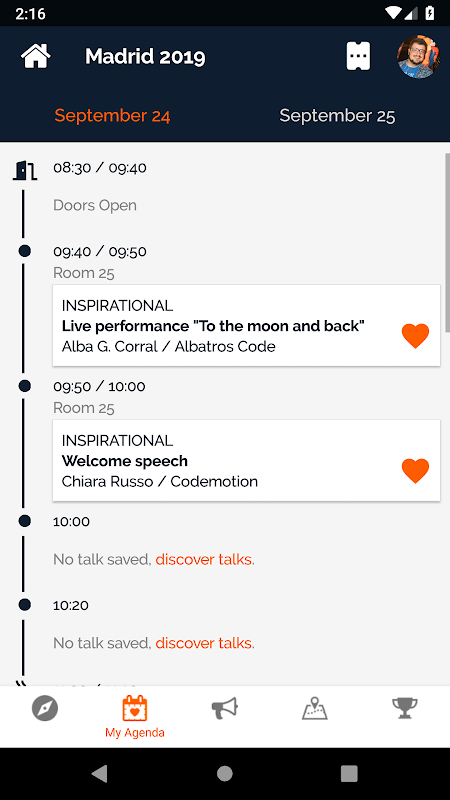This screenshot has width=450, height=800.
Task: Open the compass explore tab
Action: 45,709
